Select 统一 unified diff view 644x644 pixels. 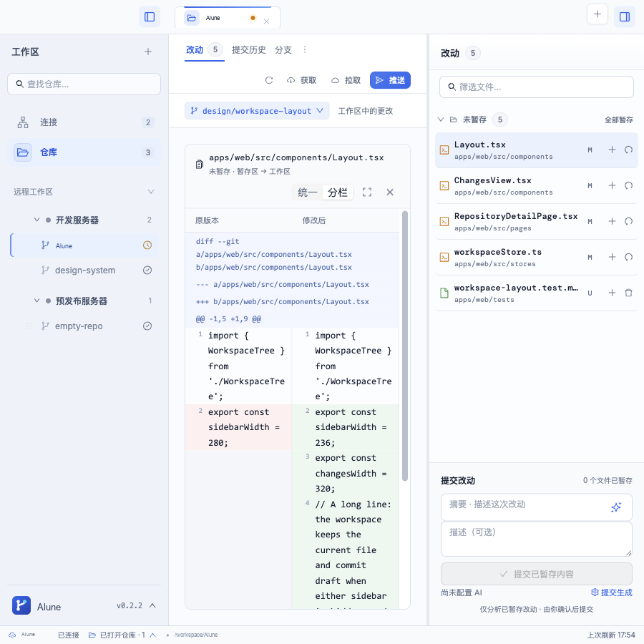pos(307,192)
